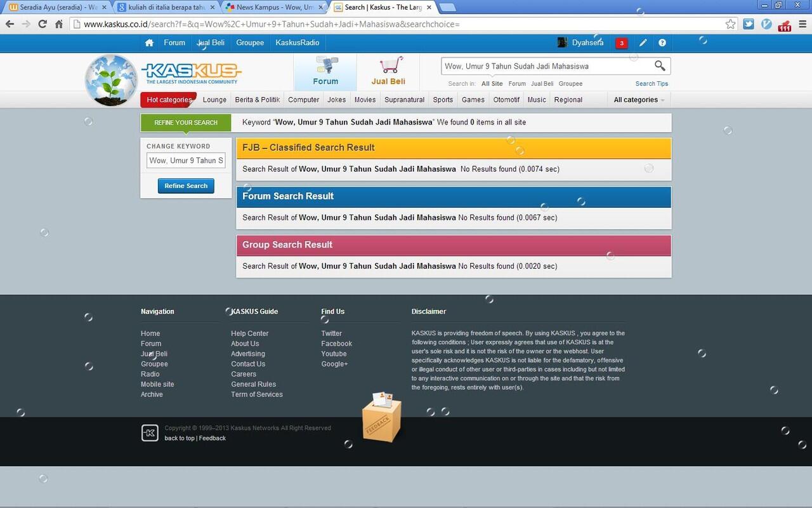
Task: Open the Games category
Action: point(473,100)
